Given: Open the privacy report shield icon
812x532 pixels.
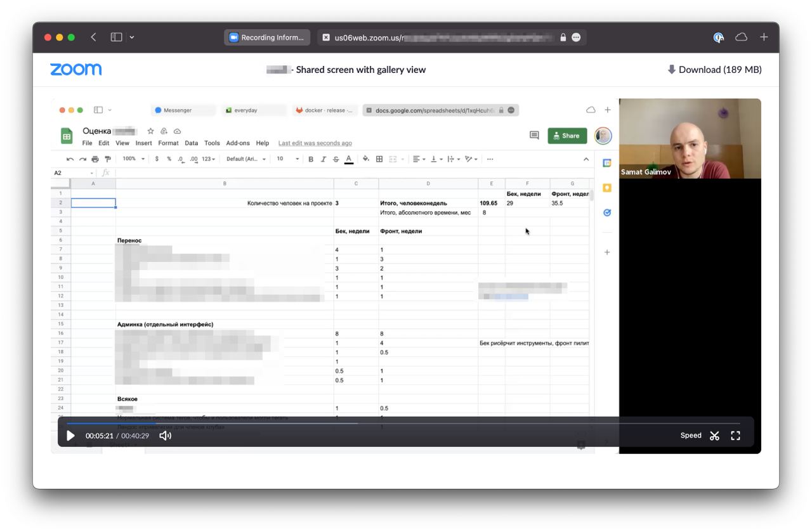Looking at the screenshot, I should (x=718, y=37).
